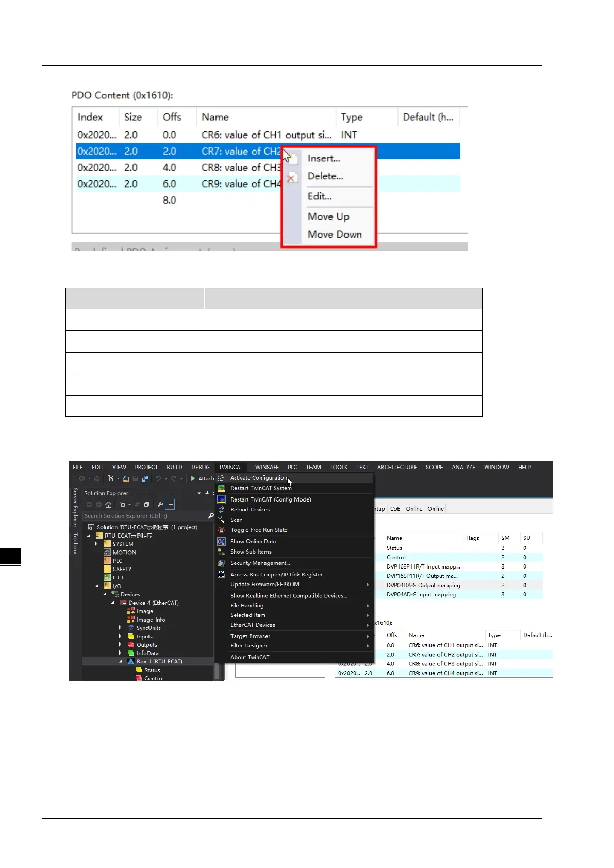Click the MOTION node icon in the tree

[x=107, y=553]
